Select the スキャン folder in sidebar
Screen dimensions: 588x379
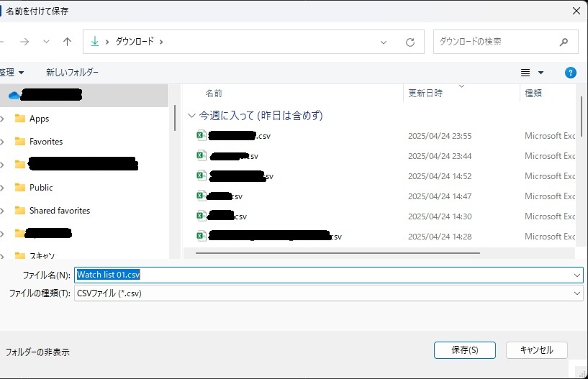pos(42,256)
